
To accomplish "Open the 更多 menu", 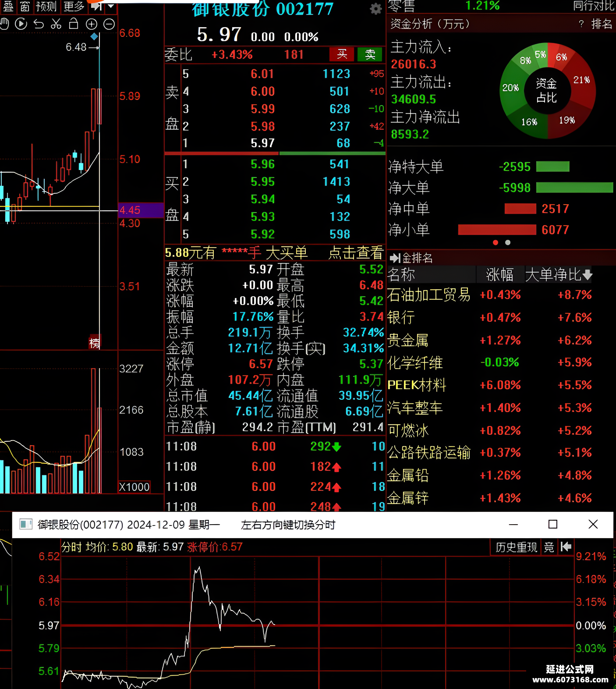I will click(74, 7).
